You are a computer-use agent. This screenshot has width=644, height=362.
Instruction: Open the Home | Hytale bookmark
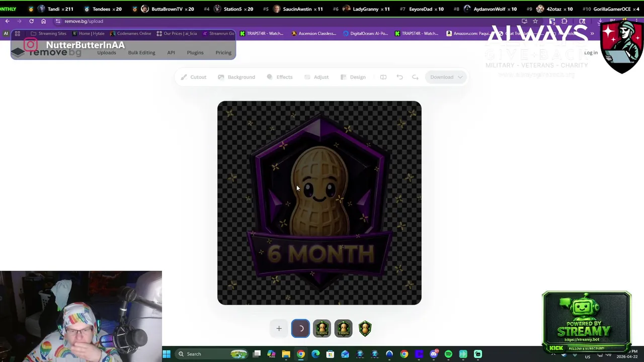click(x=89, y=33)
